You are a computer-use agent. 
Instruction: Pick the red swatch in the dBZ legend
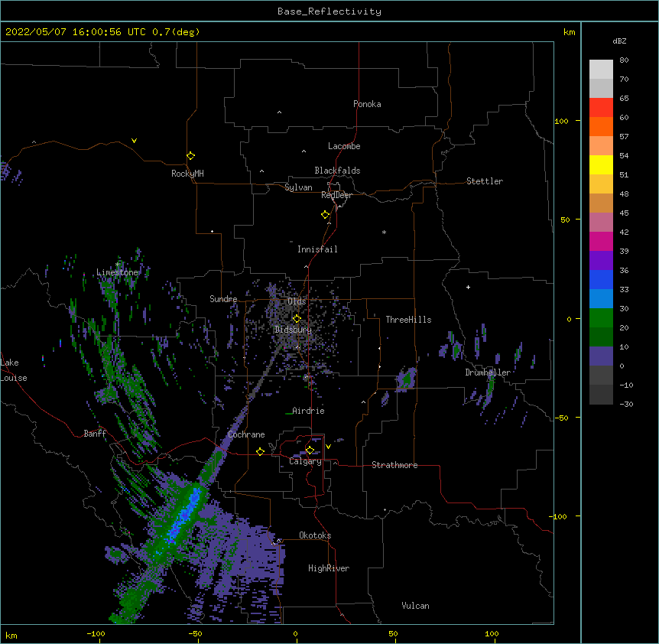[601, 108]
